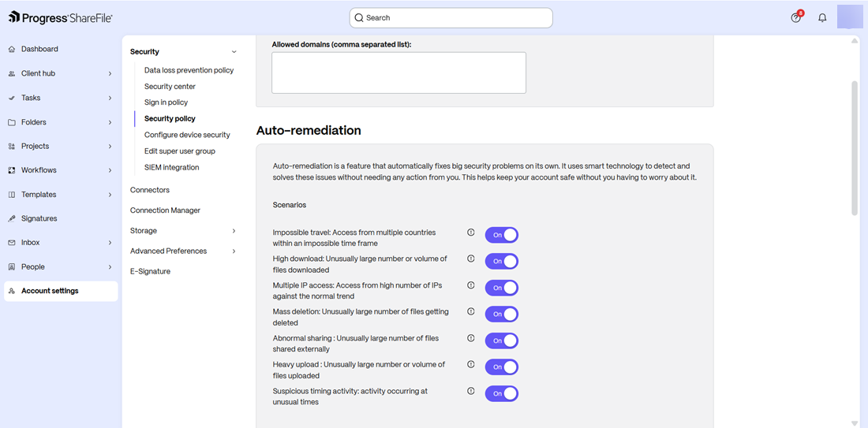The image size is (868, 428).
Task: Click info icon beside Mass deletion
Action: [x=471, y=311]
